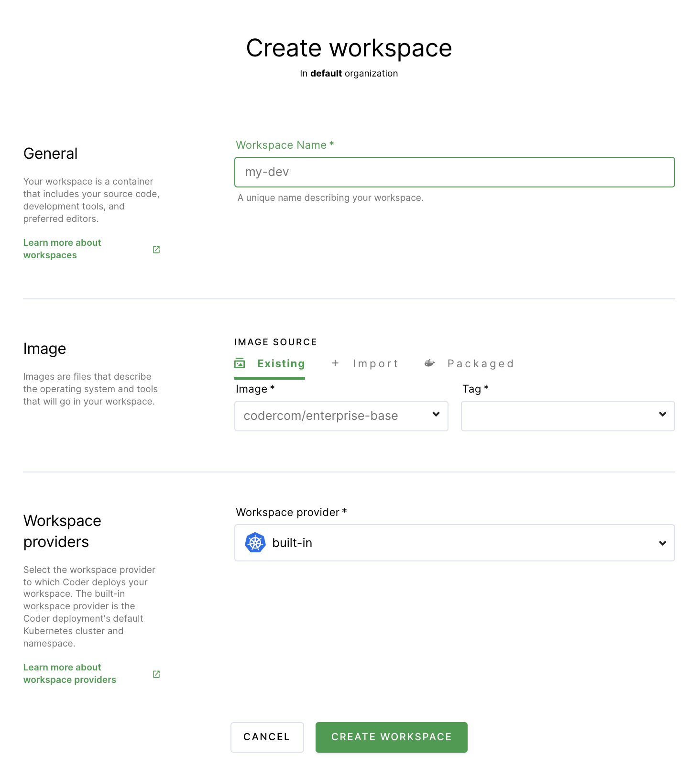Screen dimensions: 700x768
Task: Open Learn more about workspace providers link
Action: [x=70, y=673]
